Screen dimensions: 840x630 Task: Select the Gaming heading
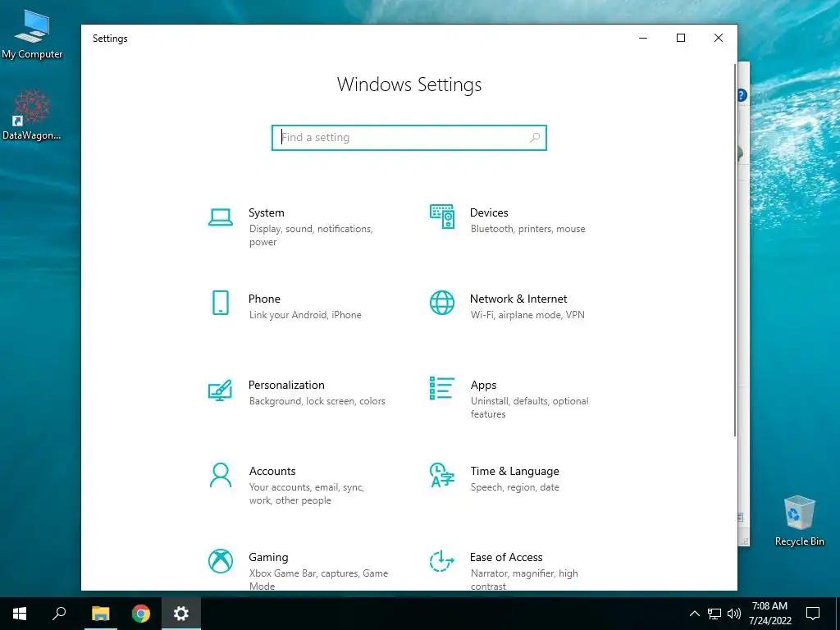tap(268, 558)
